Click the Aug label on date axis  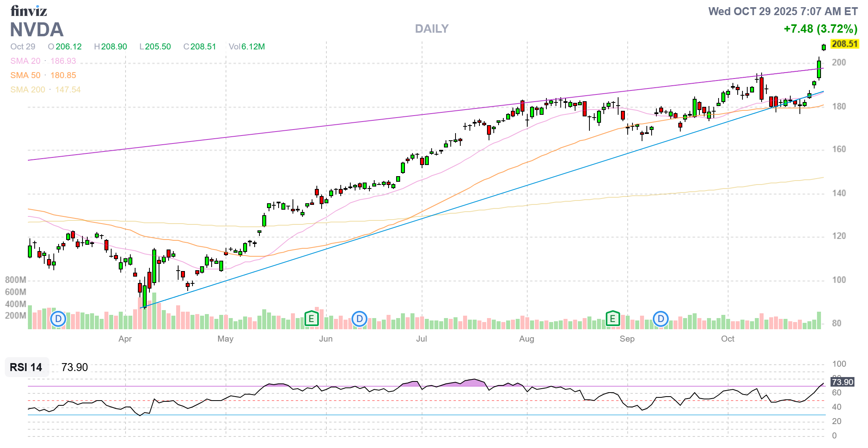tap(526, 339)
